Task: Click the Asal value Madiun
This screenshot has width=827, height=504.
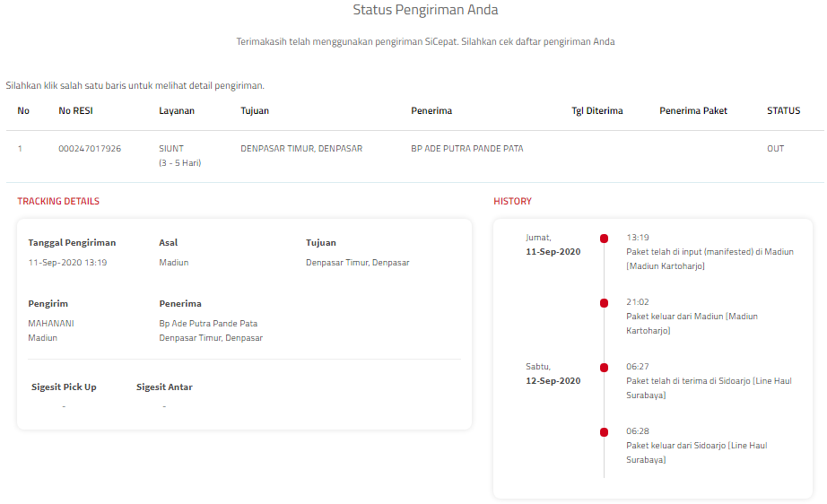Action: (173, 263)
